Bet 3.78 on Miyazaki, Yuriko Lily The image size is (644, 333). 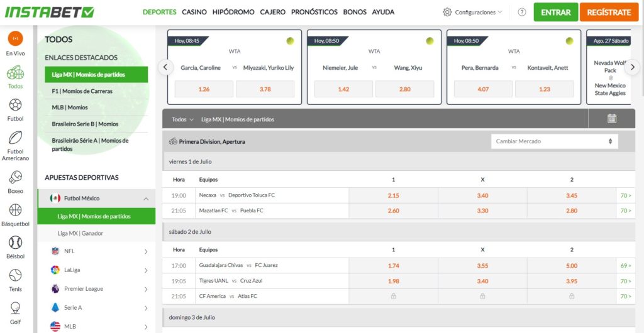[x=265, y=89]
